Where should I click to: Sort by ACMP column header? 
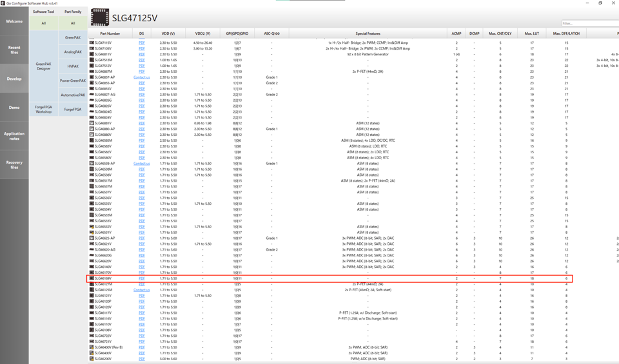click(457, 34)
